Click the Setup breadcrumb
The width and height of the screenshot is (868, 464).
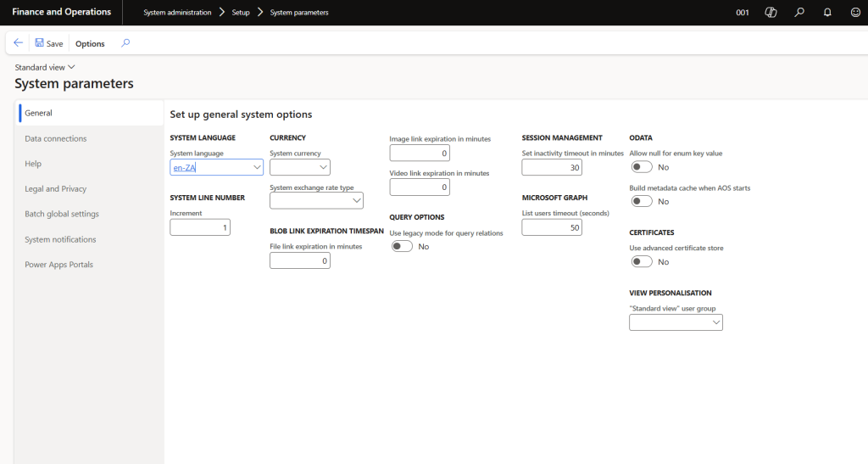click(x=241, y=12)
